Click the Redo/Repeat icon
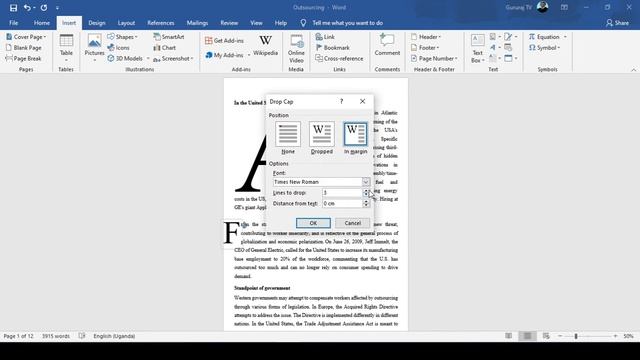This screenshot has height=360, width=640. click(44, 8)
